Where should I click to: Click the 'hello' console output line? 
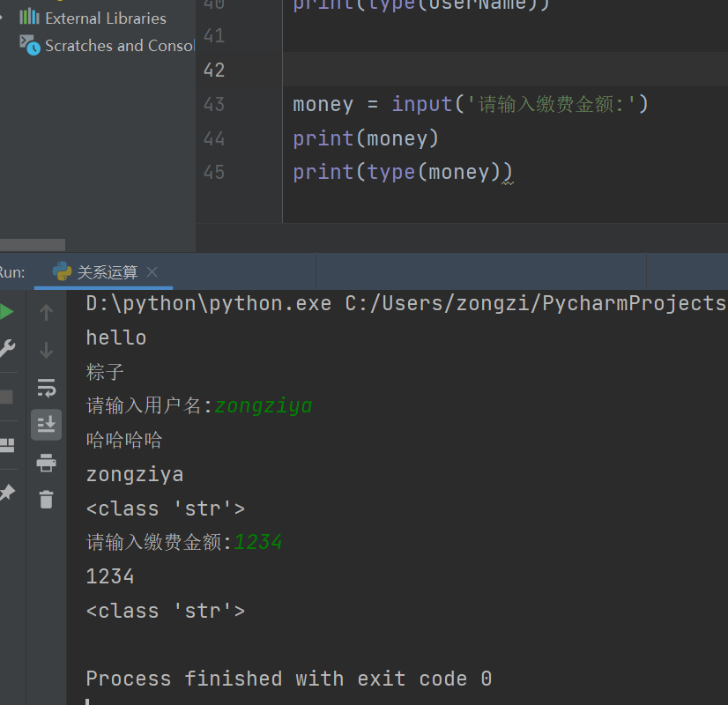click(116, 338)
